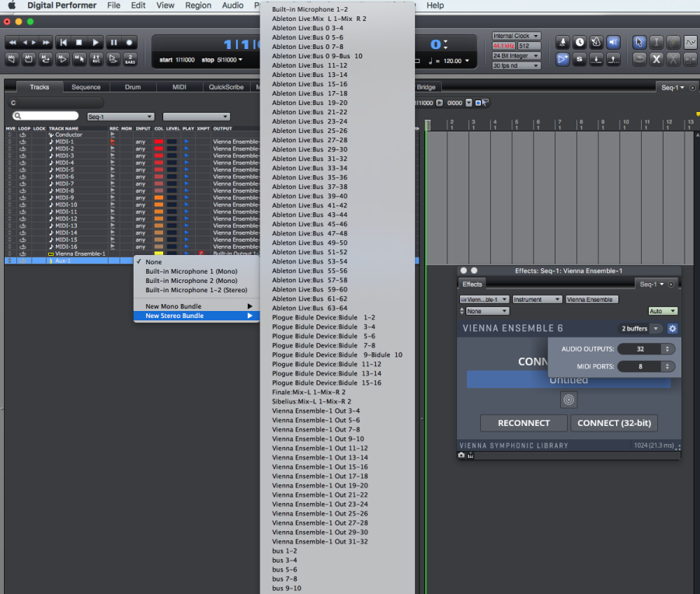The image size is (700, 594).
Task: Choose Built-in Microphone 1 (Mono) input
Action: click(x=197, y=271)
